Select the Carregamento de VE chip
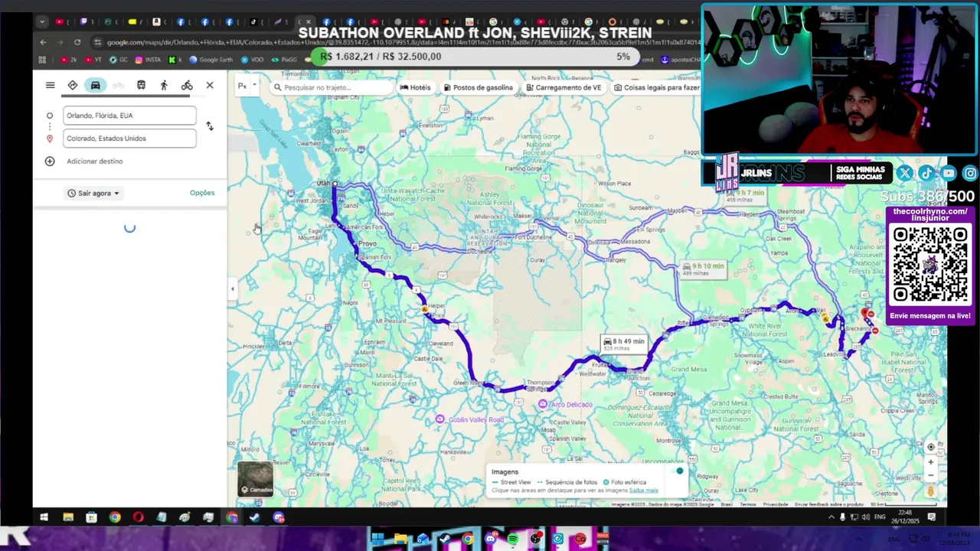980x551 pixels. [563, 87]
